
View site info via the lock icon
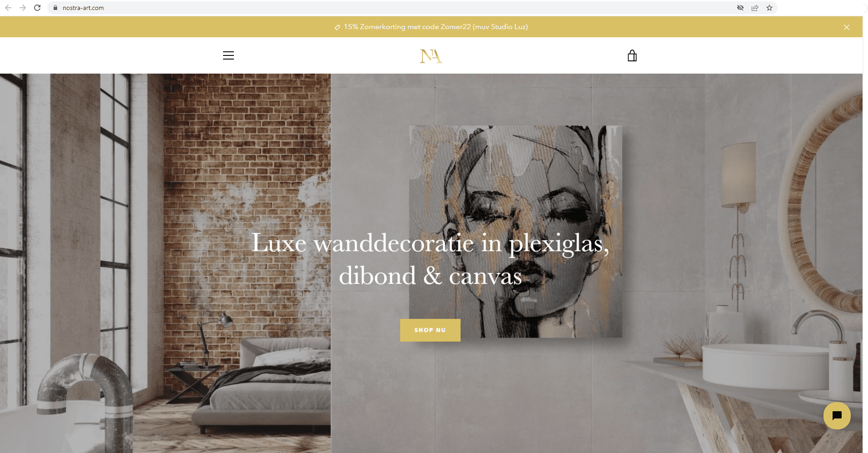(x=55, y=8)
